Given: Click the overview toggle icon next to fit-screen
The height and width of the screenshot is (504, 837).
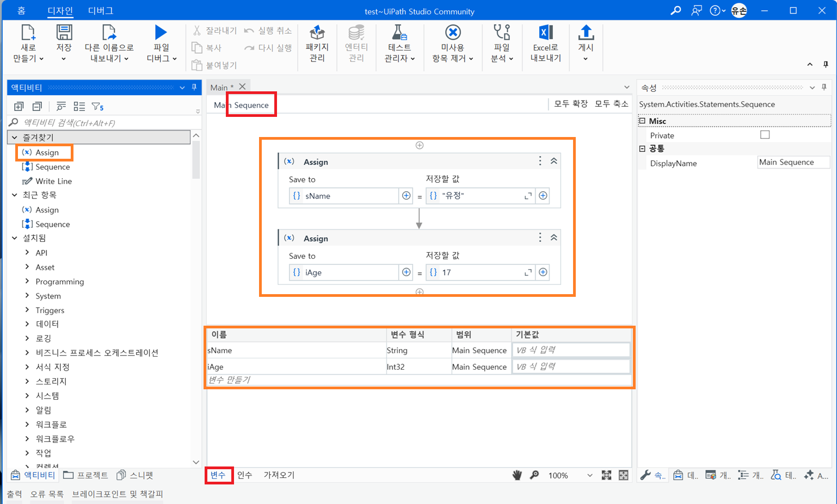Looking at the screenshot, I should (624, 475).
